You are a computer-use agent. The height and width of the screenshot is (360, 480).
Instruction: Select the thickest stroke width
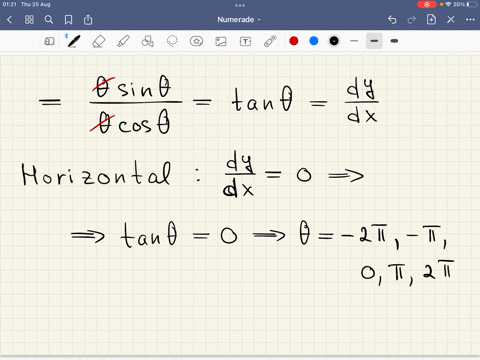pos(394,41)
